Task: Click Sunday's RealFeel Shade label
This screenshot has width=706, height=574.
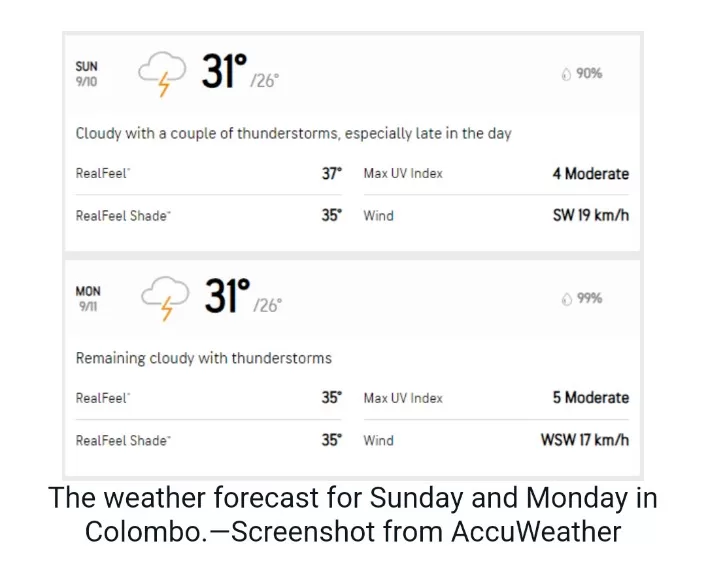Action: (123, 216)
